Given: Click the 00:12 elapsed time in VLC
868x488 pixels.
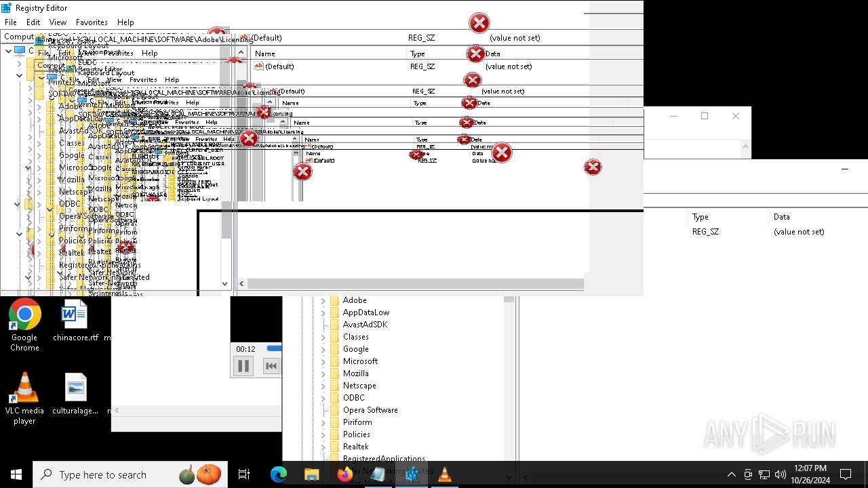Looking at the screenshot, I should [245, 349].
